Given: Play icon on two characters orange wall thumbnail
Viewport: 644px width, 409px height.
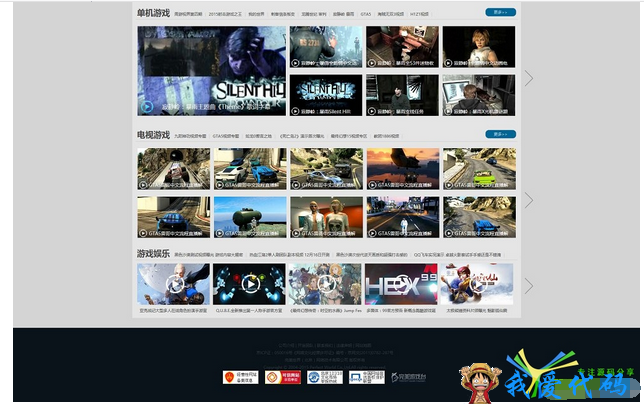Looking at the screenshot, I should click(x=296, y=233).
